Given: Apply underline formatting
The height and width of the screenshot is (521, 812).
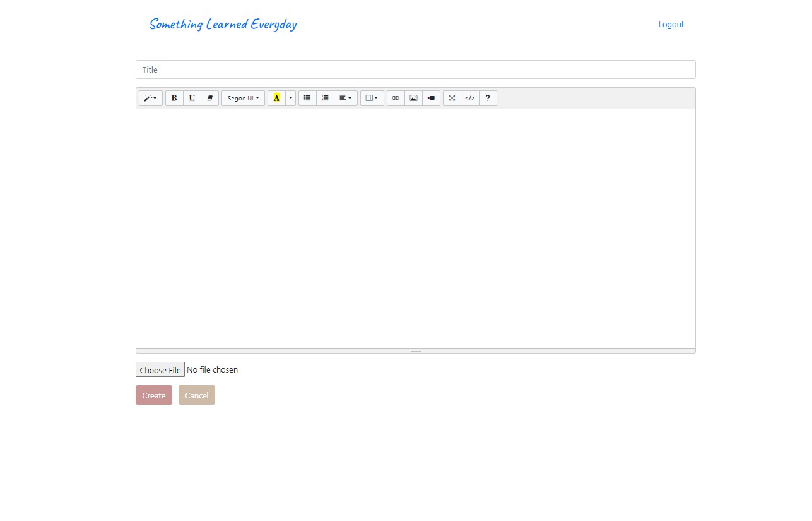Looking at the screenshot, I should (x=192, y=98).
